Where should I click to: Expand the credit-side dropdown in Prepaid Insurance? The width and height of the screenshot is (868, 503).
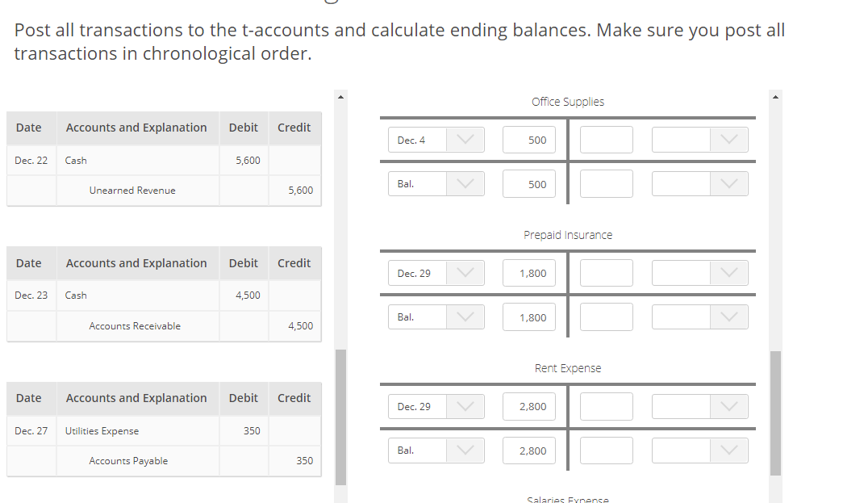pos(699,272)
